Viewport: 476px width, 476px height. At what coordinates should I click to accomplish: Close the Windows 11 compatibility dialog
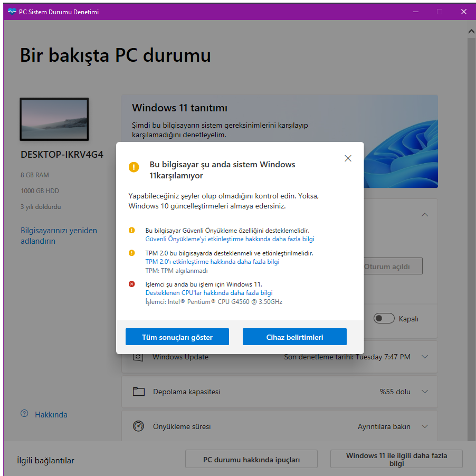click(x=348, y=158)
